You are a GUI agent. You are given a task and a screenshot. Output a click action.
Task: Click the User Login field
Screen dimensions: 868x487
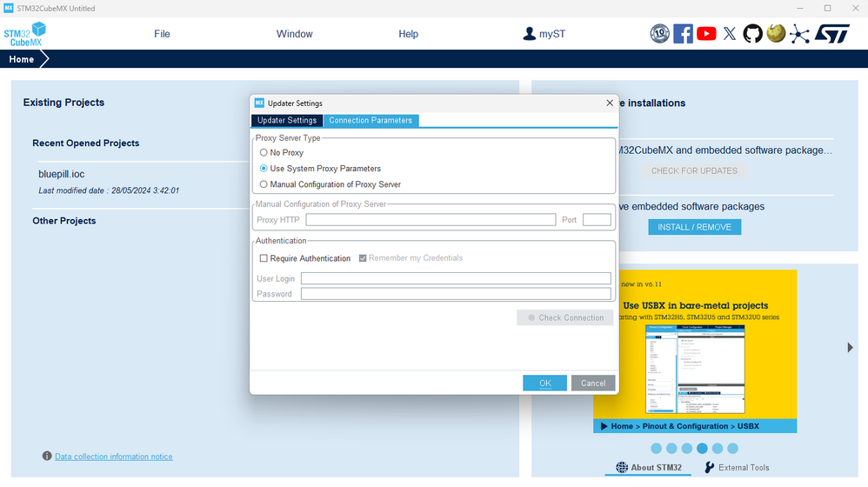456,278
